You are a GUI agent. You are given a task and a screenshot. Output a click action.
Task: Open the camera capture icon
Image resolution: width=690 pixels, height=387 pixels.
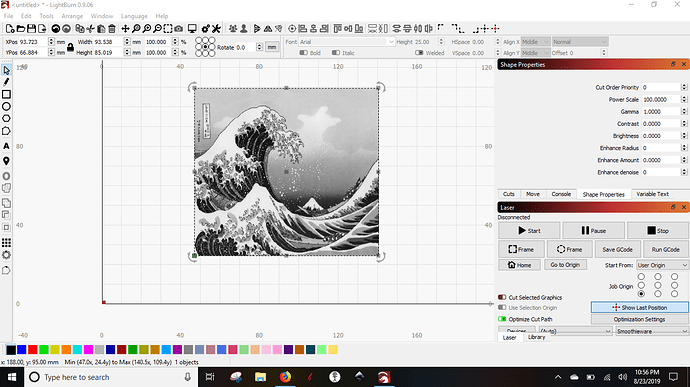click(178, 29)
